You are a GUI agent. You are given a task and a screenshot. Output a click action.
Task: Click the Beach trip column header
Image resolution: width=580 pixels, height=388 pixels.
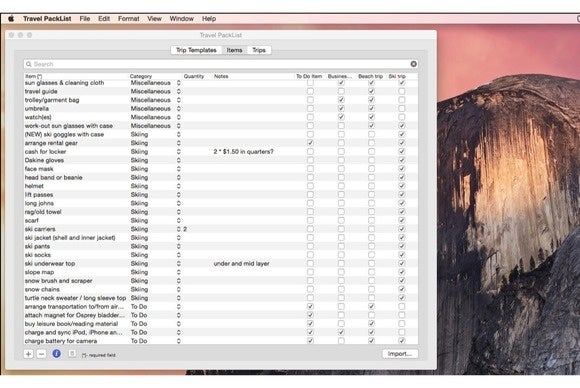[371, 76]
